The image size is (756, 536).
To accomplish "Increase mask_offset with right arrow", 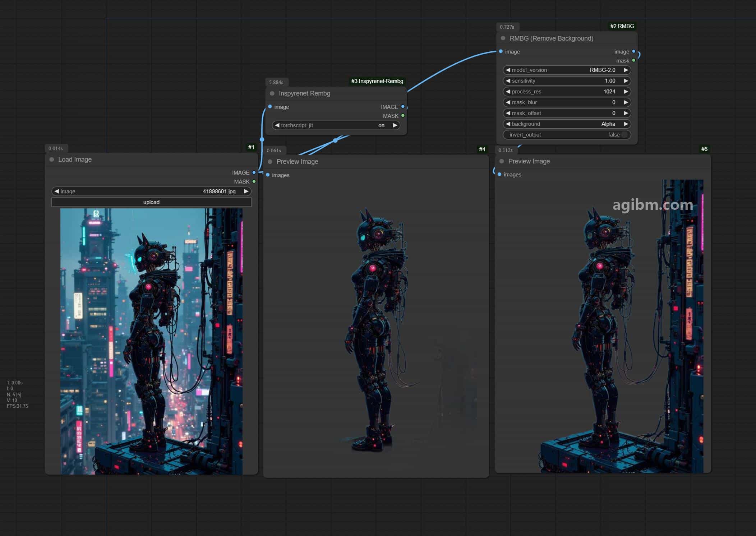I will pos(626,113).
